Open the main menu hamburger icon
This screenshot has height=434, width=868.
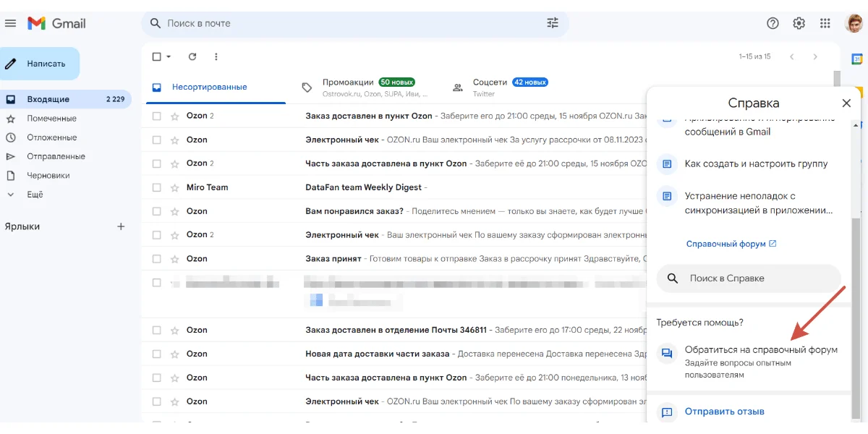point(10,23)
